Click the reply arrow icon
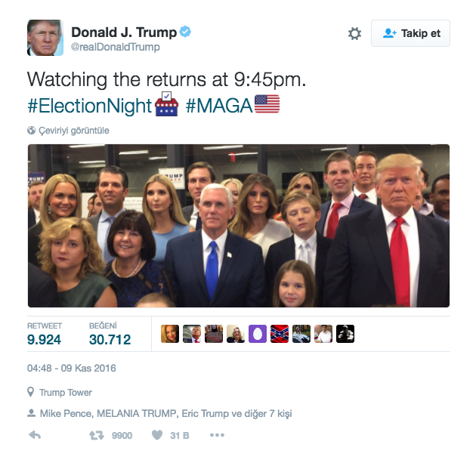 click(35, 435)
